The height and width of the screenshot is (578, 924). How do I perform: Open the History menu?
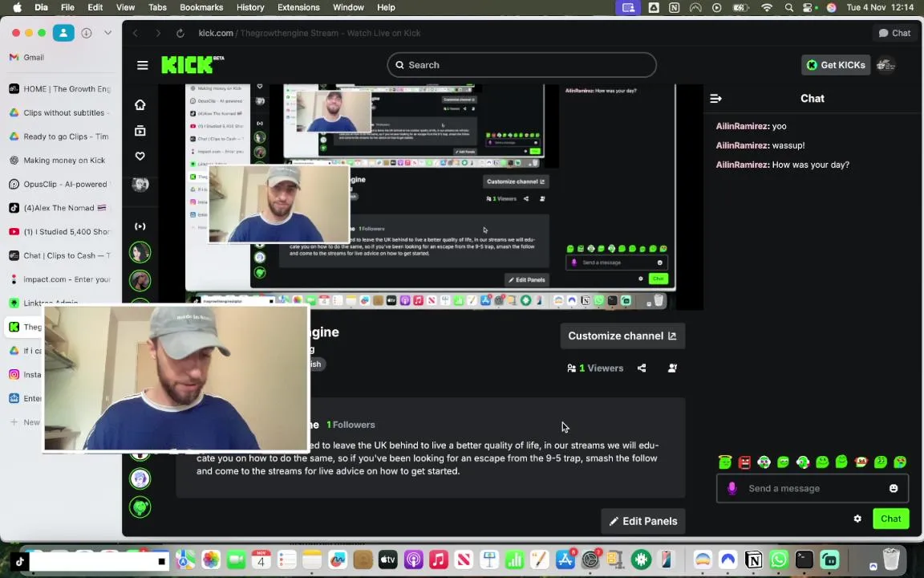250,8
